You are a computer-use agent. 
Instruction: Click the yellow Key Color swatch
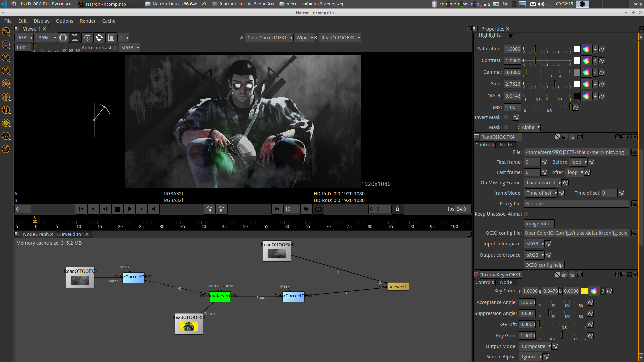pyautogui.click(x=584, y=291)
